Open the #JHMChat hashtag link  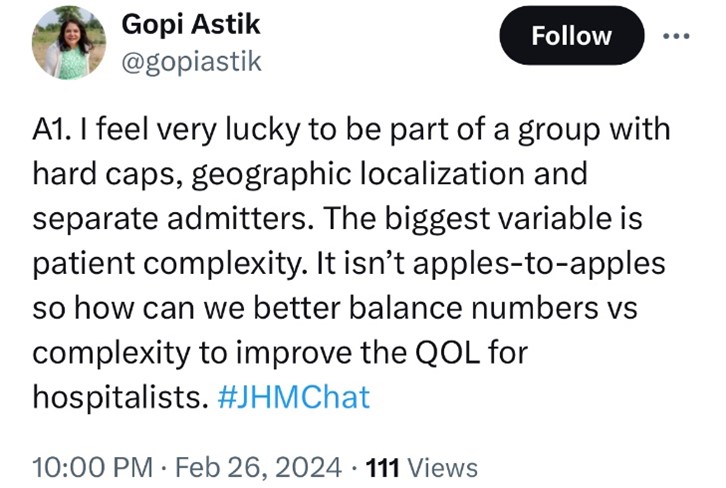point(293,397)
